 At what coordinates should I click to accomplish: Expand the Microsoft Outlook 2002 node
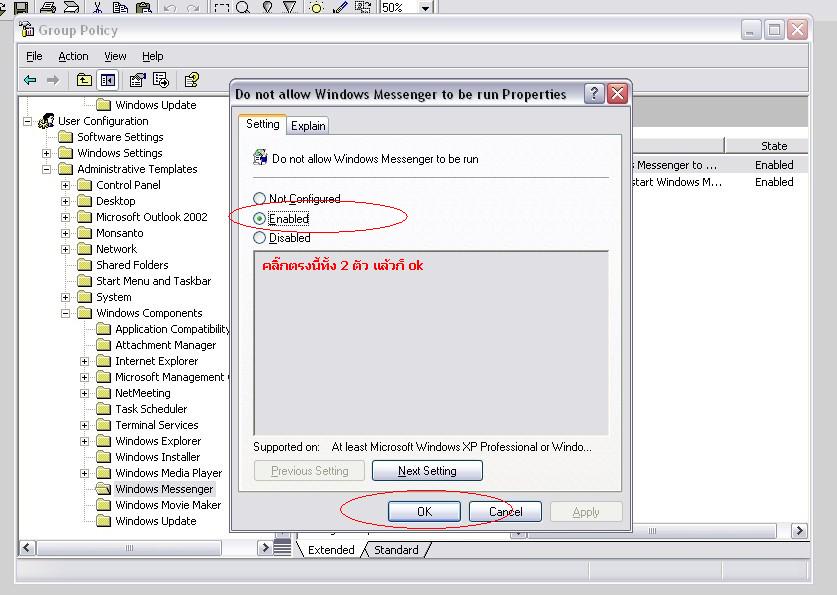click(x=65, y=217)
